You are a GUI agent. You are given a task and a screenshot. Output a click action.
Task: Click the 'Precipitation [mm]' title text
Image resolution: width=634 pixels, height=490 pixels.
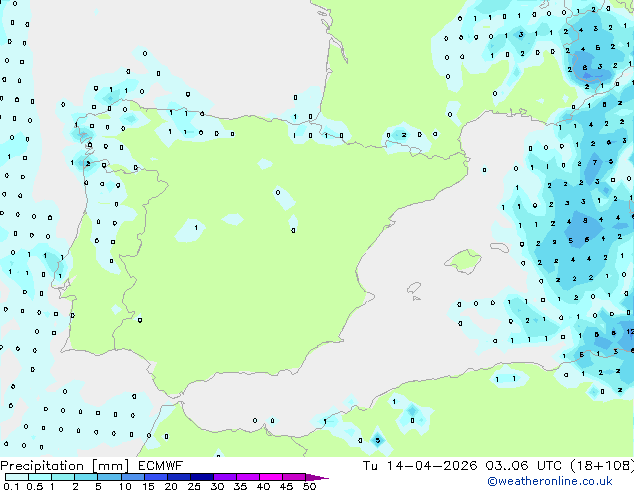point(65,466)
